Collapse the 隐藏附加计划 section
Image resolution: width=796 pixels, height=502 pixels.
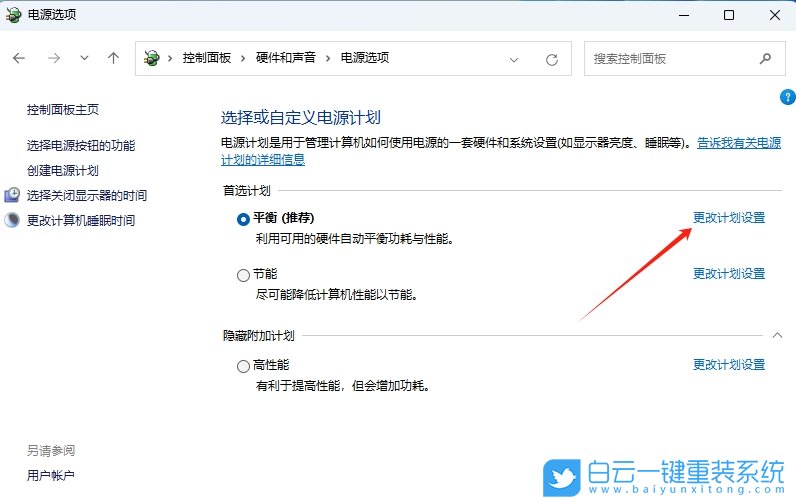(777, 336)
